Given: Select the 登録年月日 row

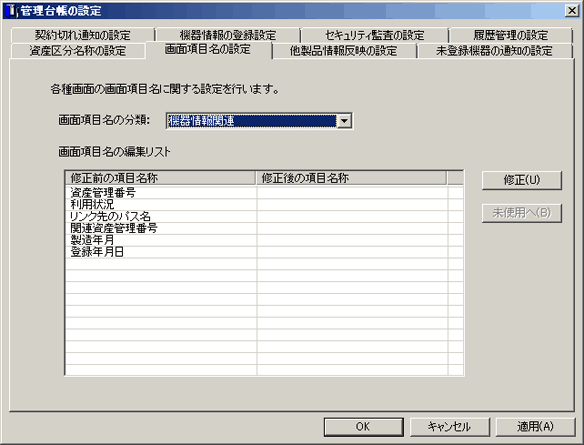Looking at the screenshot, I should (x=264, y=252).
